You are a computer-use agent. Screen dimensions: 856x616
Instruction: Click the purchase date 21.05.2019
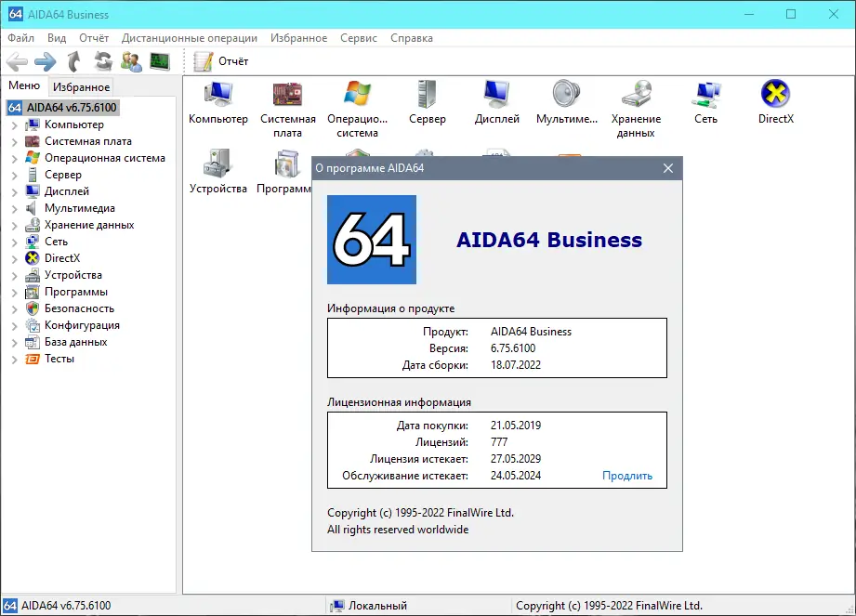pos(516,426)
